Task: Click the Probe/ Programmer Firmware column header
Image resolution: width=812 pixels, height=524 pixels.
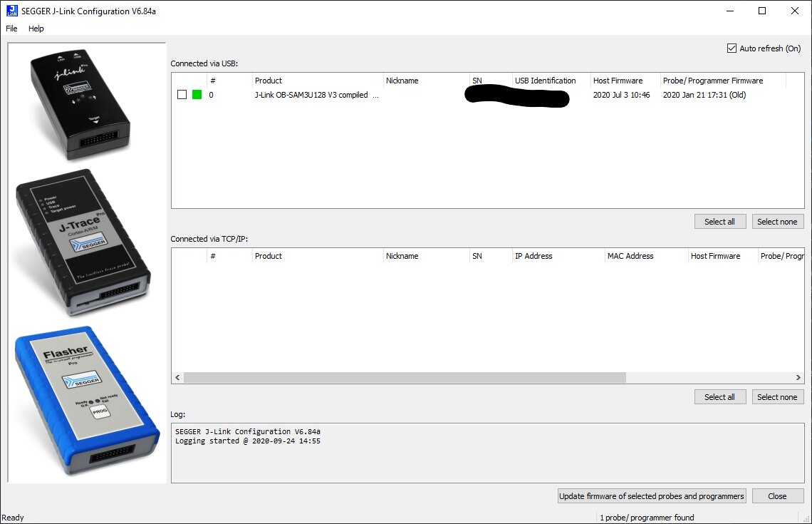Action: pyautogui.click(x=723, y=81)
